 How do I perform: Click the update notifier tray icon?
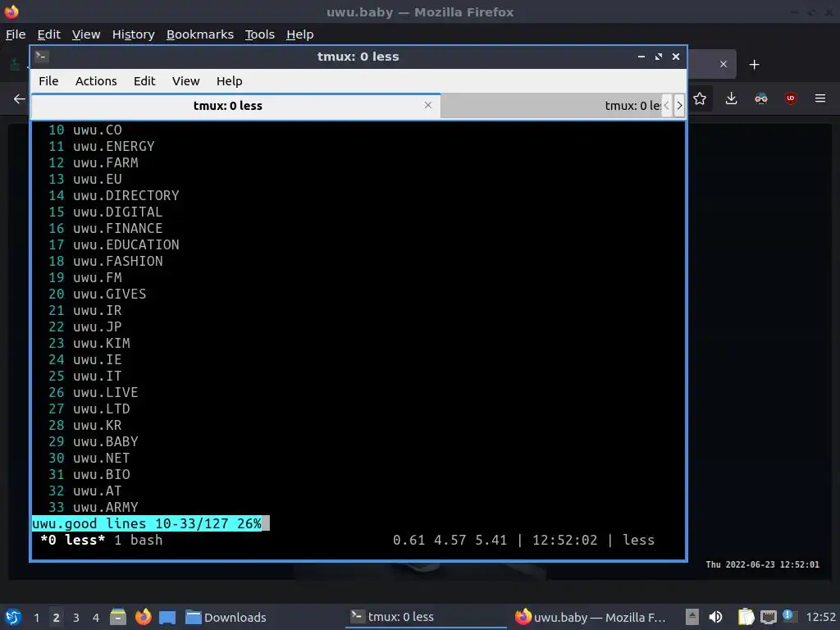pyautogui.click(x=788, y=615)
